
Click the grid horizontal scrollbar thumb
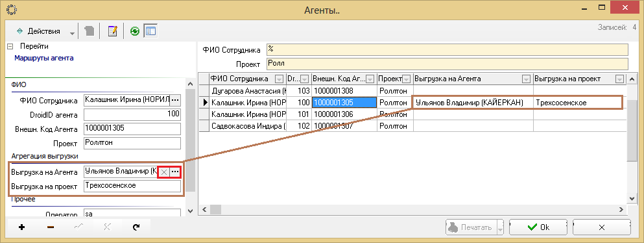(x=215, y=210)
